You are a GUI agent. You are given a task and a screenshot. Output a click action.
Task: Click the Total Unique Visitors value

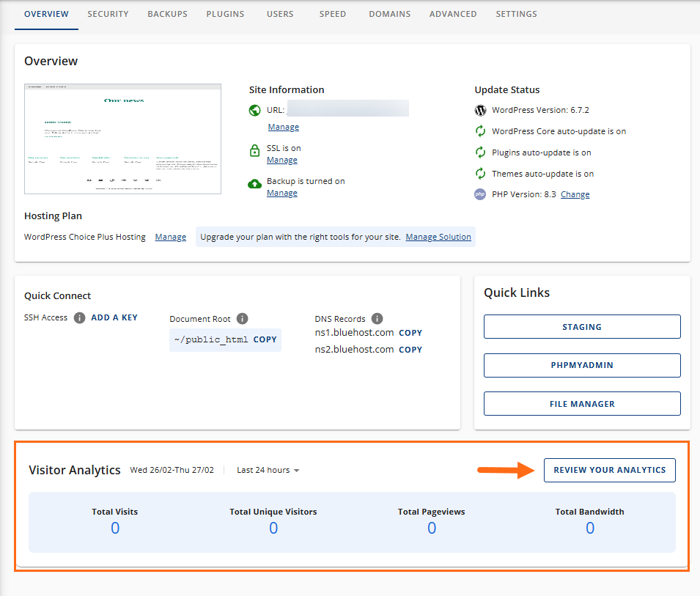[x=273, y=528]
